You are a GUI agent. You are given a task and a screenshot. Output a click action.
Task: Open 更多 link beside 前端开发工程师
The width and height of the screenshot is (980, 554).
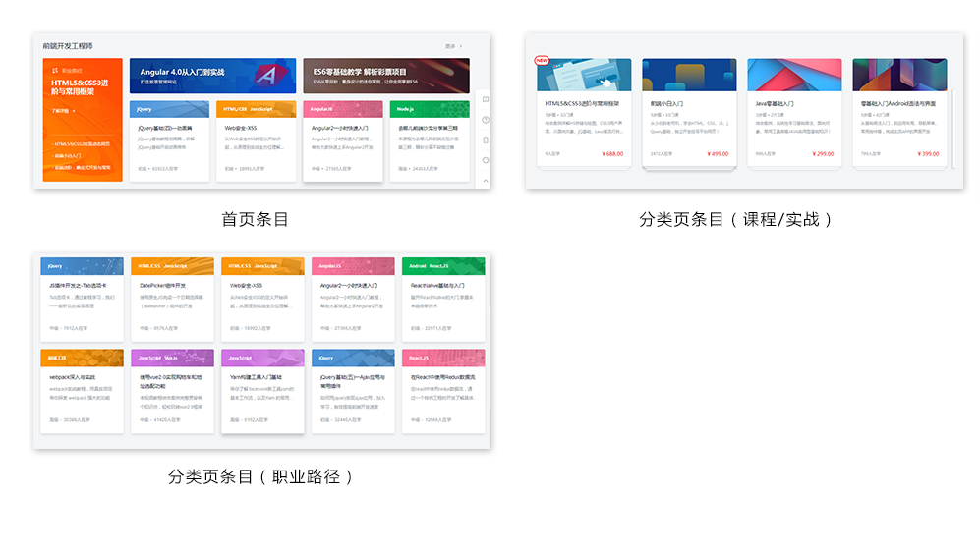point(454,46)
